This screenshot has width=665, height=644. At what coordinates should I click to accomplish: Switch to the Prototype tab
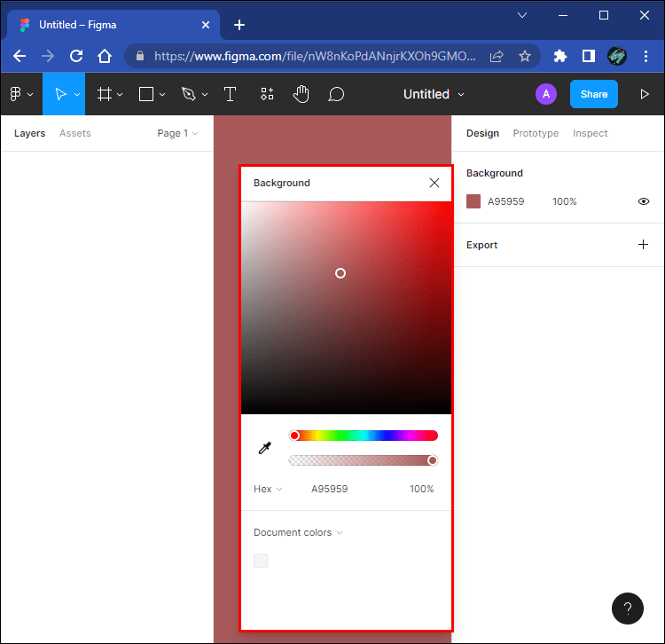coord(536,133)
